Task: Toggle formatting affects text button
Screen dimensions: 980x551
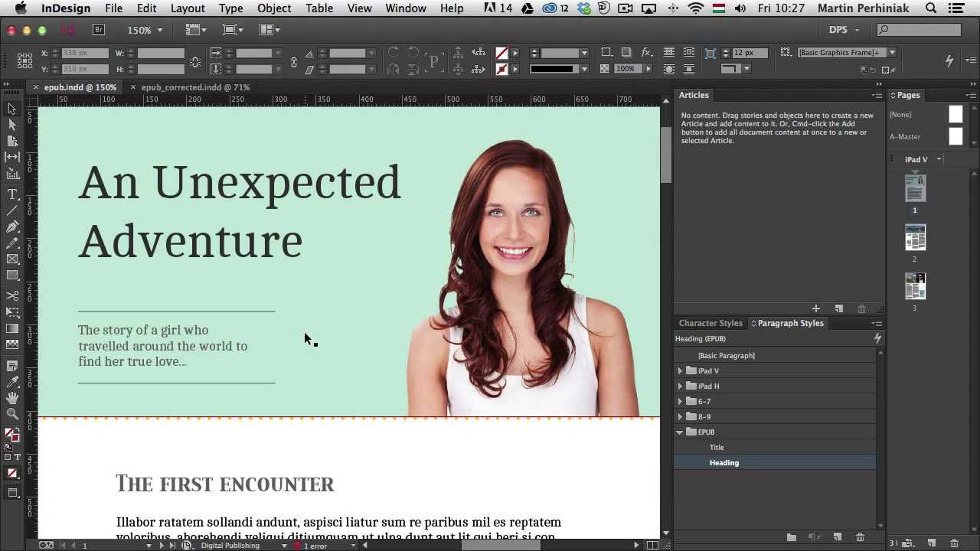Action: (18, 457)
